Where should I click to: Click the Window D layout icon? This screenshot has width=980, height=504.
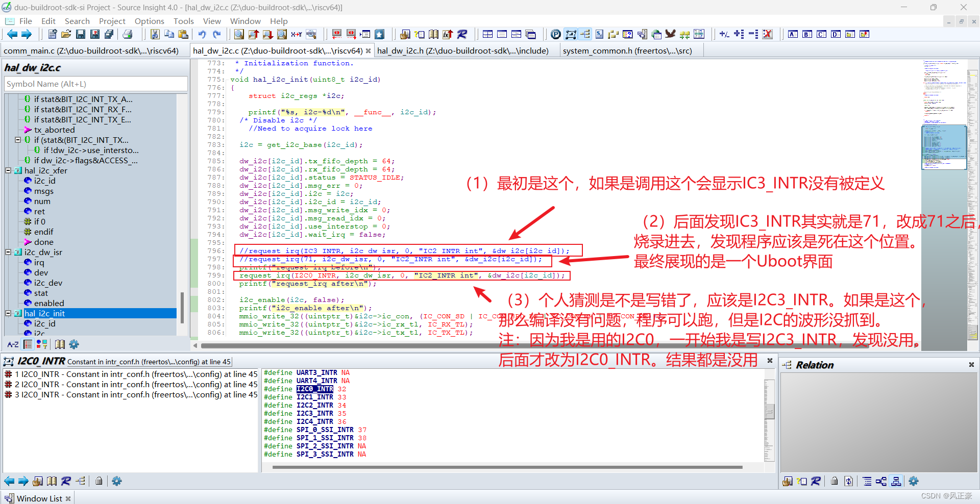click(836, 34)
